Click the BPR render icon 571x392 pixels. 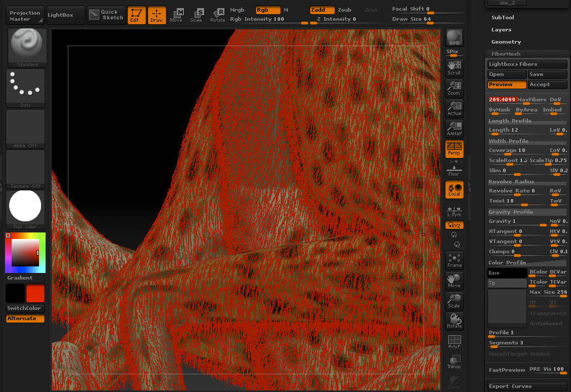pyautogui.click(x=454, y=37)
